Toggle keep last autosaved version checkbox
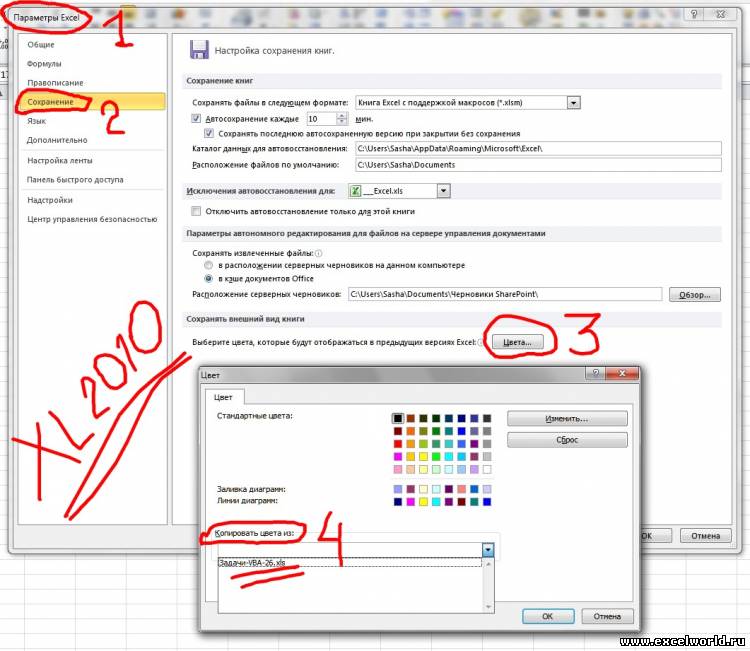The height and width of the screenshot is (651, 750). (209, 133)
